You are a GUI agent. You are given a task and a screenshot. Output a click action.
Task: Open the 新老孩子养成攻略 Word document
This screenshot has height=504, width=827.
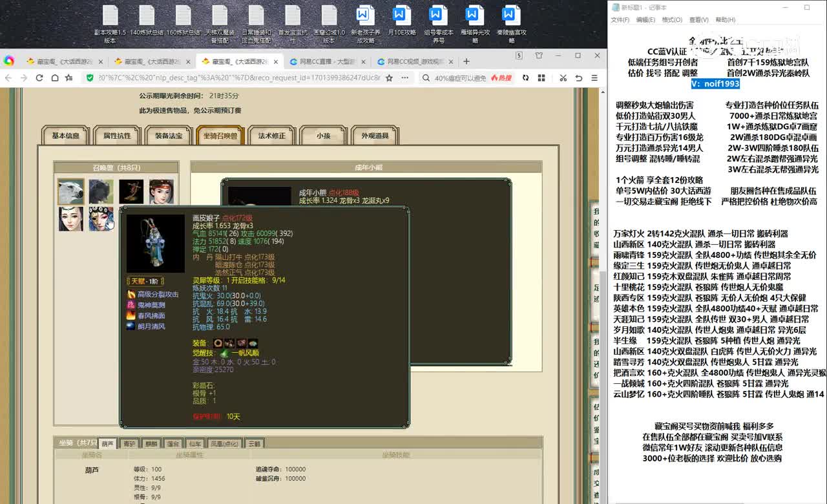[365, 24]
